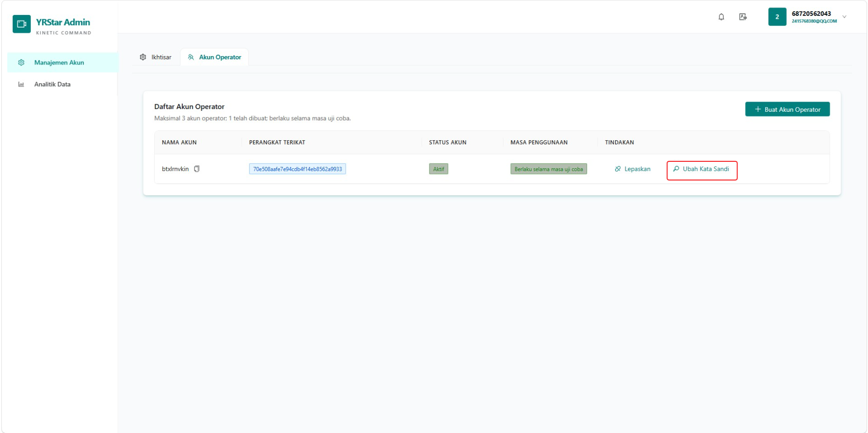This screenshot has width=868, height=433.
Task: Click the Aktif status badge
Action: point(438,169)
